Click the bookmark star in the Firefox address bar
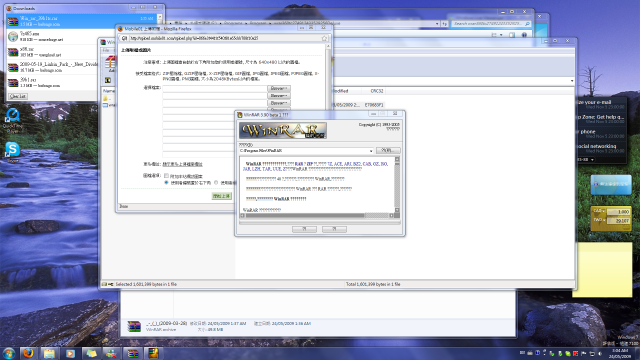Viewport: 640px width, 360px height. (x=324, y=38)
